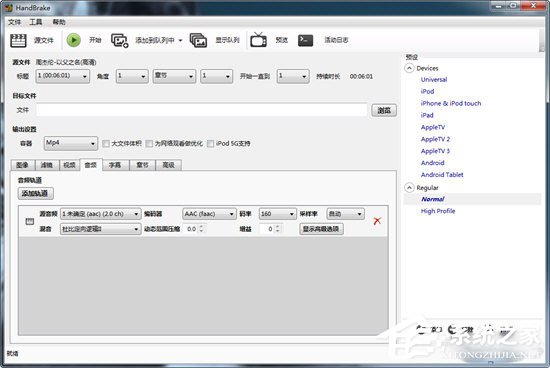Select the Normal preset
Image resolution: width=550 pixels, height=368 pixels.
point(433,199)
